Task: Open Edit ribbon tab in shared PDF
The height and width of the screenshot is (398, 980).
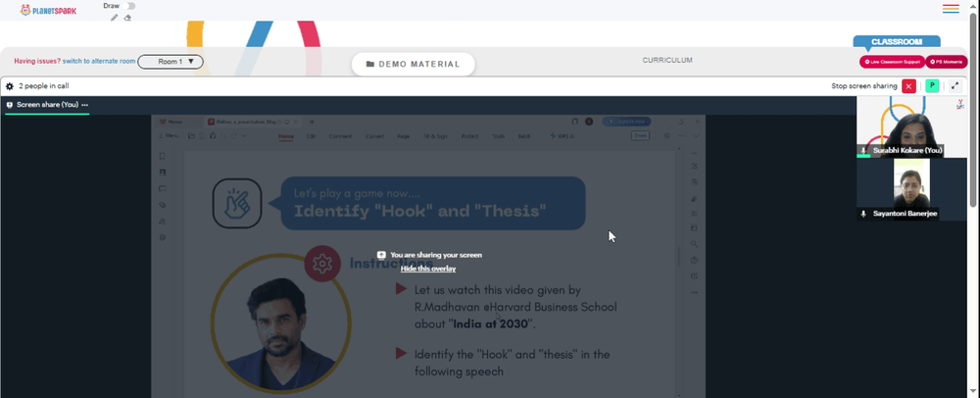Action: tap(311, 136)
